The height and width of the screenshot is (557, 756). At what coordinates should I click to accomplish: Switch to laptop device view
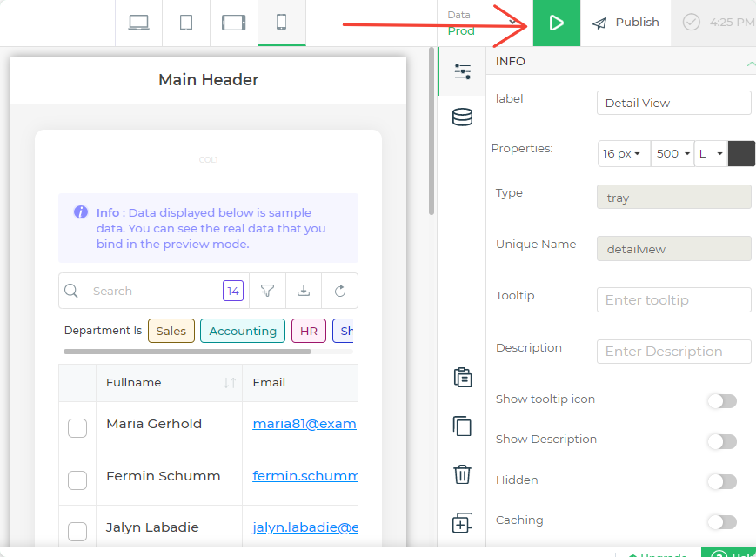139,23
